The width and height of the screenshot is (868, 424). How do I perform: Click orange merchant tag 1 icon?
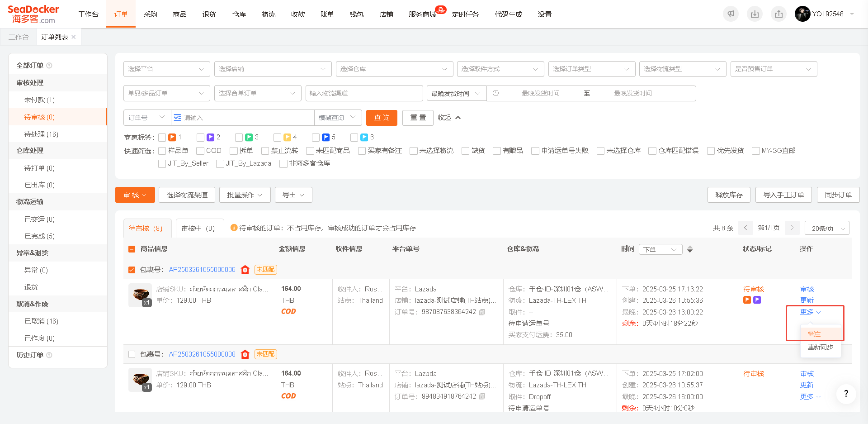[x=172, y=137]
